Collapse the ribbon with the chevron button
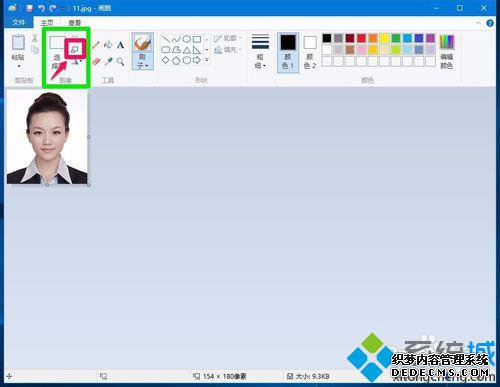500x387 pixels. click(479, 23)
